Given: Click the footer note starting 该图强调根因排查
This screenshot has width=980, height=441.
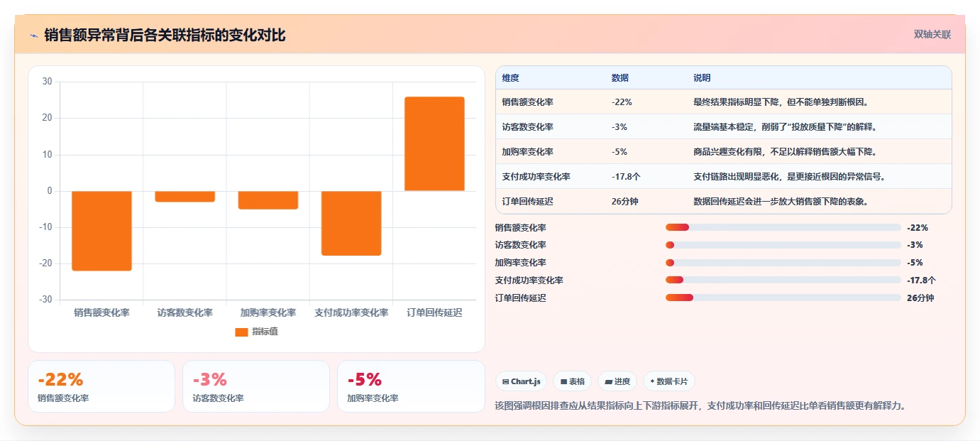Looking at the screenshot, I should pyautogui.click(x=700, y=406).
